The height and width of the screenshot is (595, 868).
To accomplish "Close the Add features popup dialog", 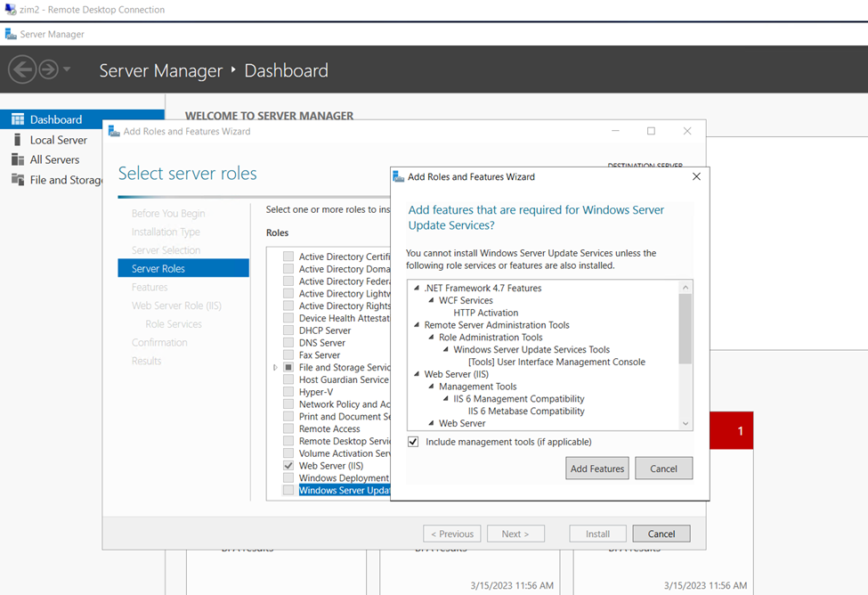I will 696,176.
